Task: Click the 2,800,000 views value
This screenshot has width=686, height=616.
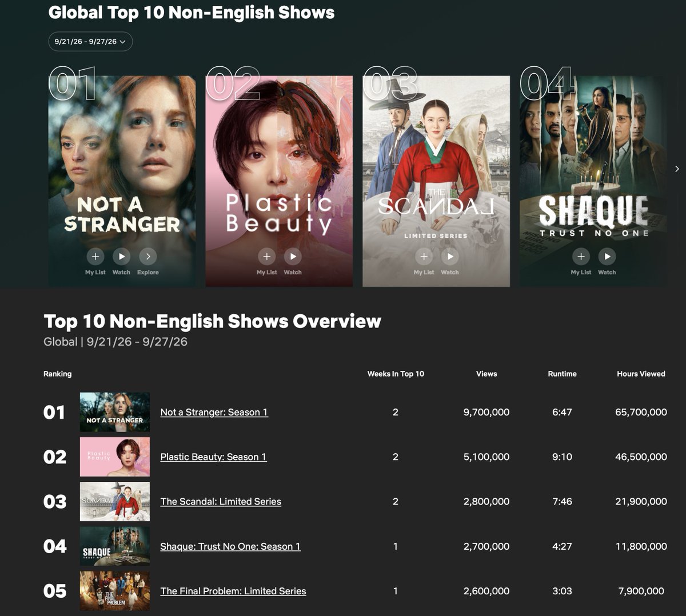Action: [x=486, y=501]
